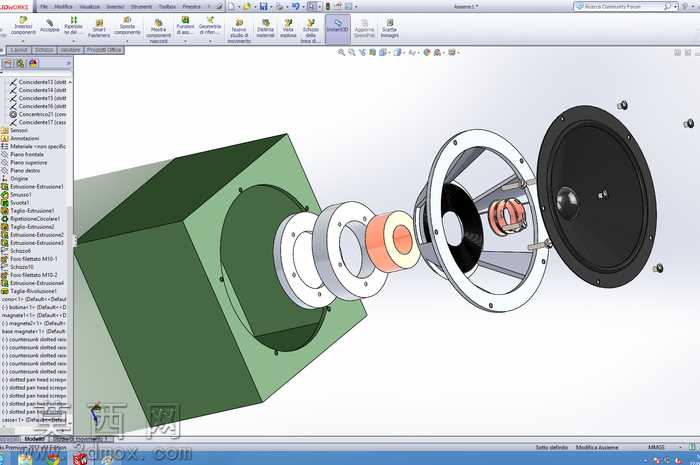Click the Print icon
The image size is (700, 465).
point(279,6)
